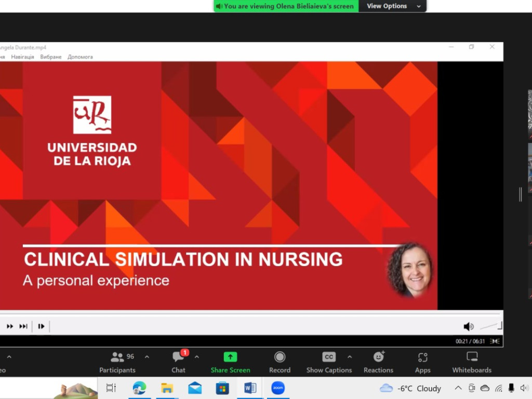Click the audio indicator icon beside the time
This screenshot has width=532, height=399.
[x=495, y=341]
